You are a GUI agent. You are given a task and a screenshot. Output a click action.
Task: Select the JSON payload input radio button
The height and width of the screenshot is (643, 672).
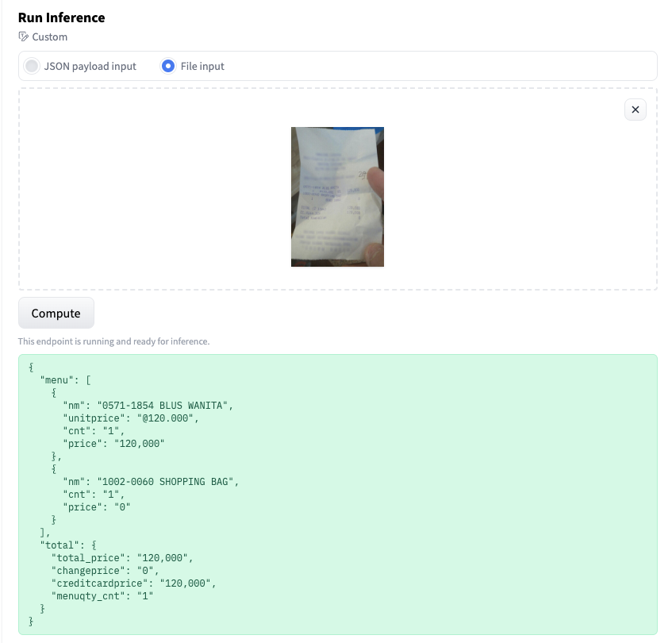coord(32,67)
